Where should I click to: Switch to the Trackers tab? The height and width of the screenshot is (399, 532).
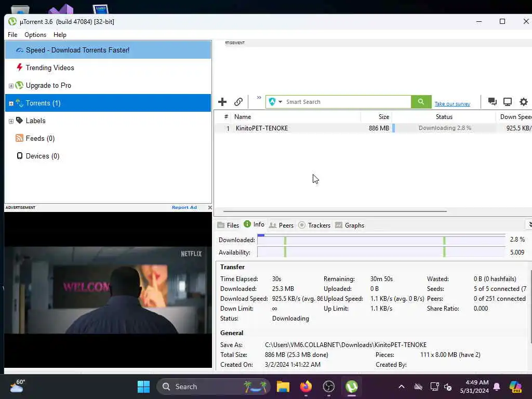(314, 225)
